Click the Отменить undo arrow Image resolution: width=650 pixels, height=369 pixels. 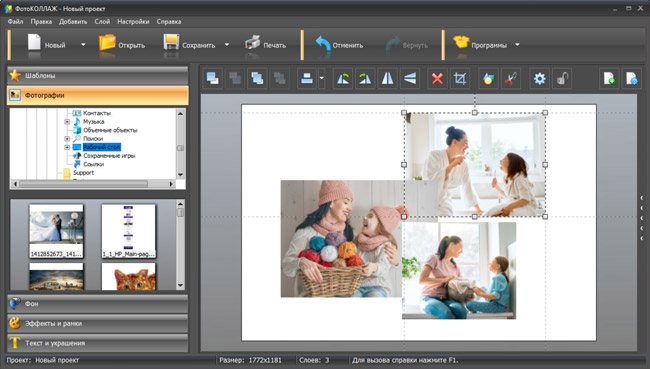(x=323, y=44)
